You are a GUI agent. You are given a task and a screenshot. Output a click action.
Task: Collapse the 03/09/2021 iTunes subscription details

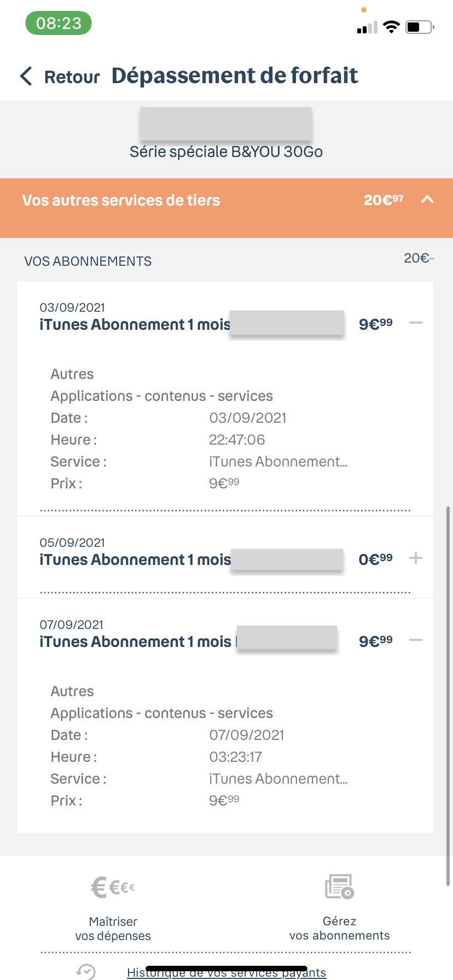pyautogui.click(x=416, y=323)
